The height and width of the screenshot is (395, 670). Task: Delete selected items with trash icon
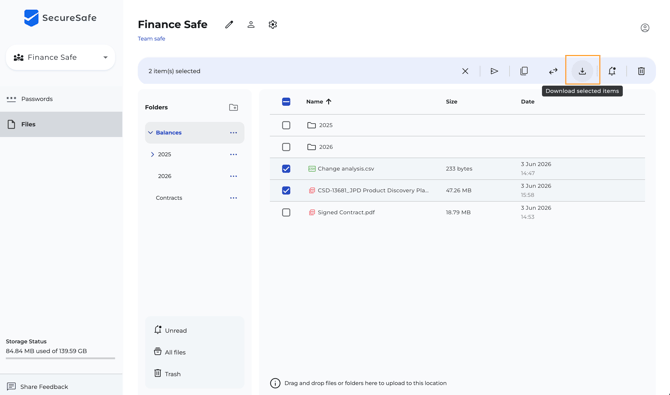click(x=641, y=71)
